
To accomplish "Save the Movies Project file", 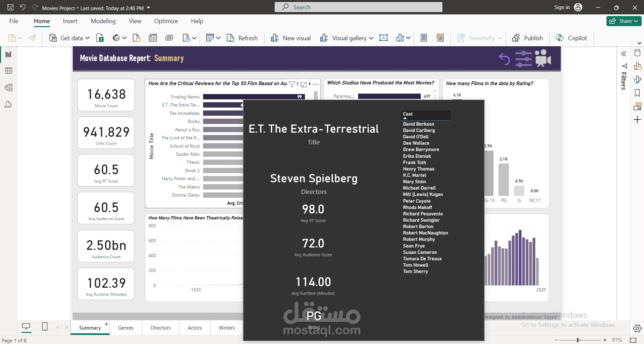I will click(x=10, y=7).
